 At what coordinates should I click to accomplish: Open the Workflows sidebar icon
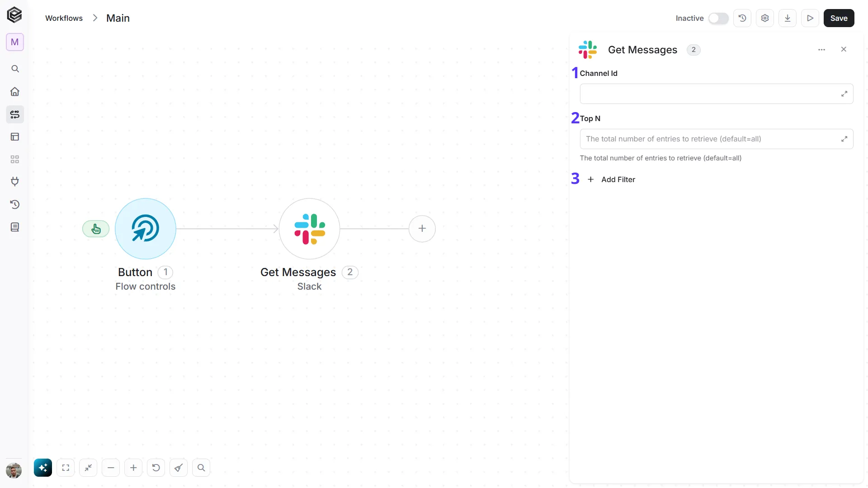[15, 114]
